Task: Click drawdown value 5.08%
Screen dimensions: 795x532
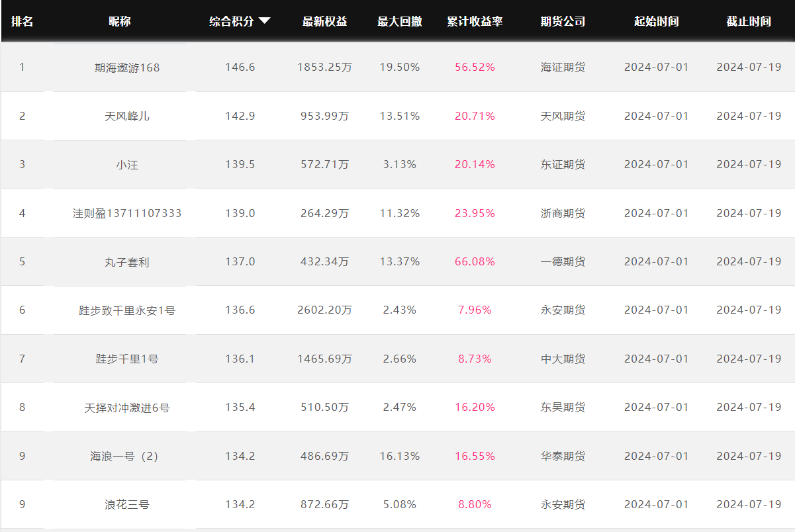Action: [x=399, y=504]
